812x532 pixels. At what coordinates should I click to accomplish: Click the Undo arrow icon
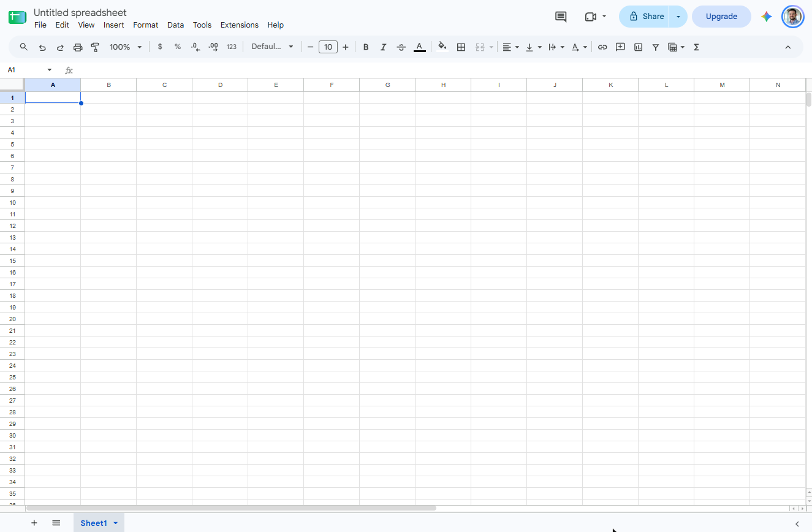click(42, 47)
